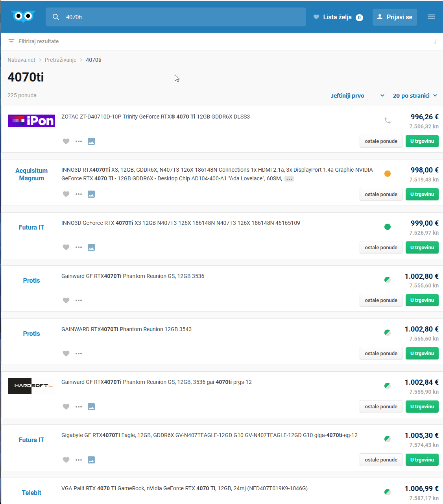This screenshot has width=443, height=504.
Task: Go to store for Protis 3543 offer
Action: [x=422, y=354]
